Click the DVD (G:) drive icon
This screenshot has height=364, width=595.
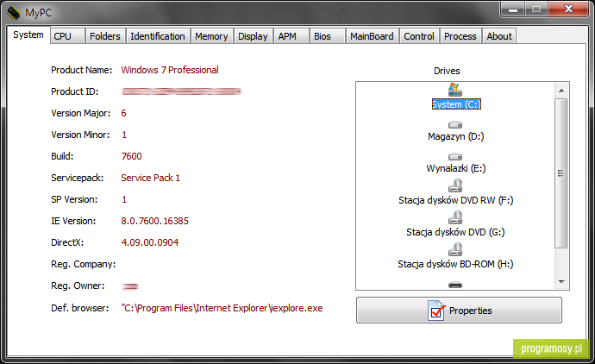pos(455,217)
